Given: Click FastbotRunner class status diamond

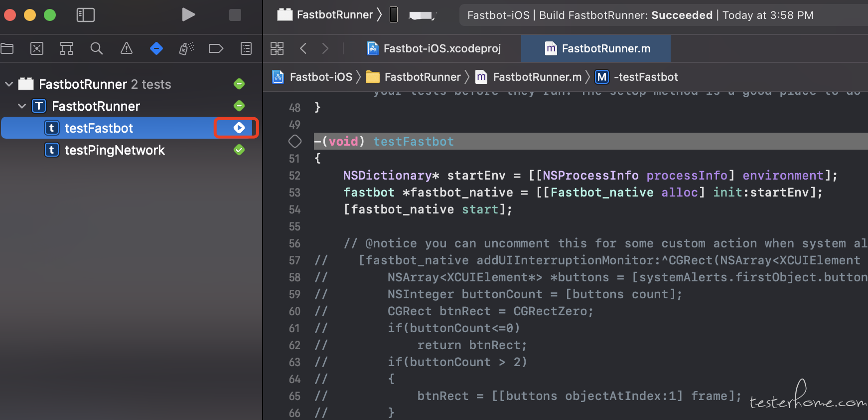Looking at the screenshot, I should tap(239, 106).
